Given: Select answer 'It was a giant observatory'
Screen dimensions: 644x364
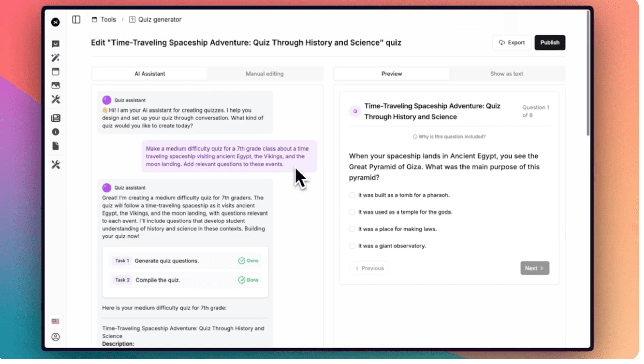Looking at the screenshot, I should coord(352,246).
